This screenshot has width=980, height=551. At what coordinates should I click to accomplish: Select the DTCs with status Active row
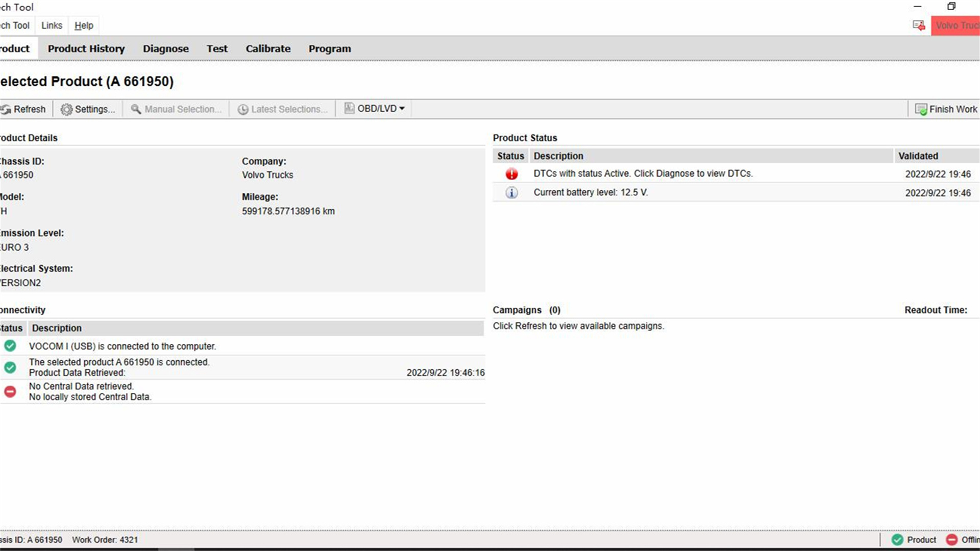pos(736,174)
